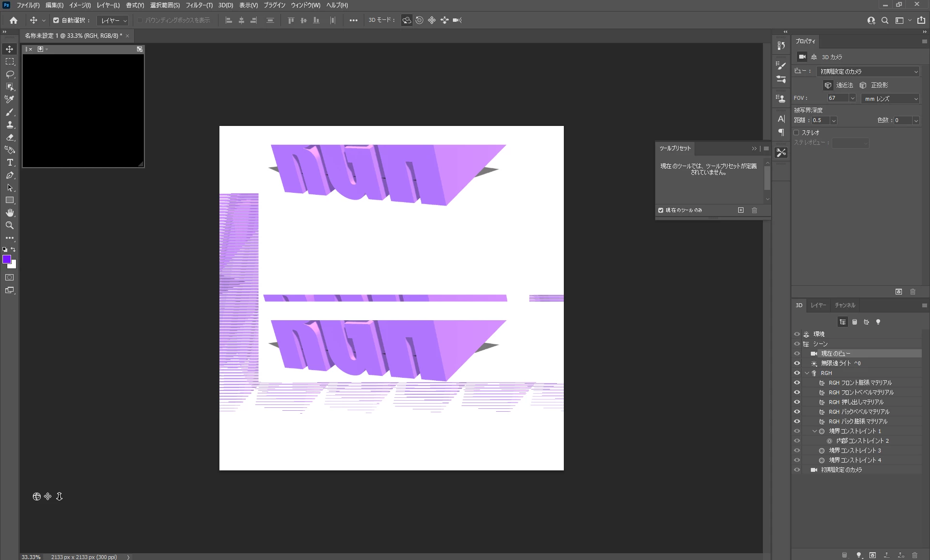Open the フィルター(T) menu
The height and width of the screenshot is (560, 930).
coord(199,5)
